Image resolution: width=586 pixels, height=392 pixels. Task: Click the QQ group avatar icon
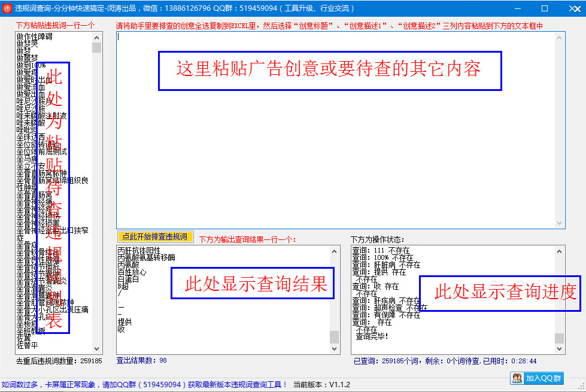(517, 378)
